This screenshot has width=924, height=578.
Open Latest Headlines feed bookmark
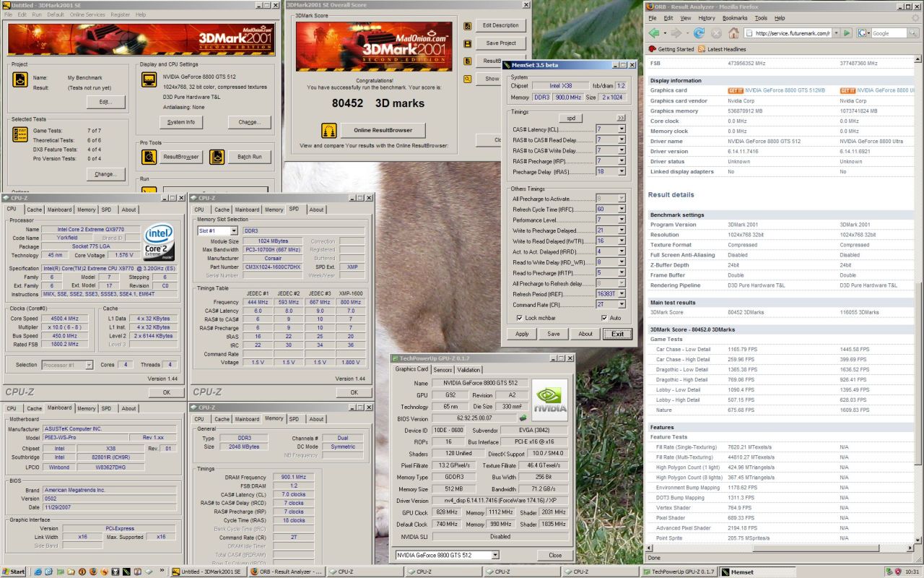pos(722,49)
